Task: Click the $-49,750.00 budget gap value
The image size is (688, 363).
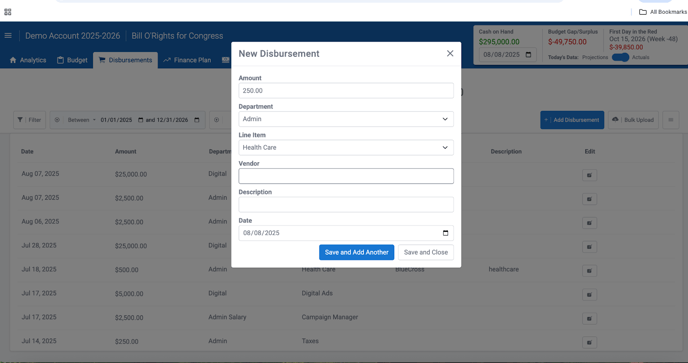Action: (x=567, y=42)
